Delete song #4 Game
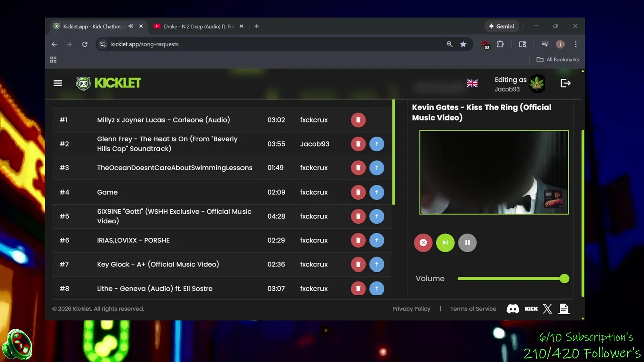This screenshot has height=362, width=644. coord(358,192)
